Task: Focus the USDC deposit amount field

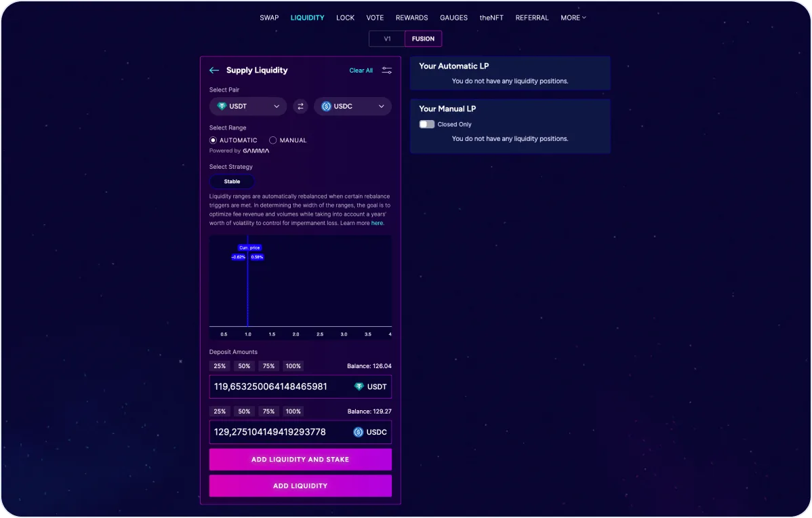Action: pos(300,432)
